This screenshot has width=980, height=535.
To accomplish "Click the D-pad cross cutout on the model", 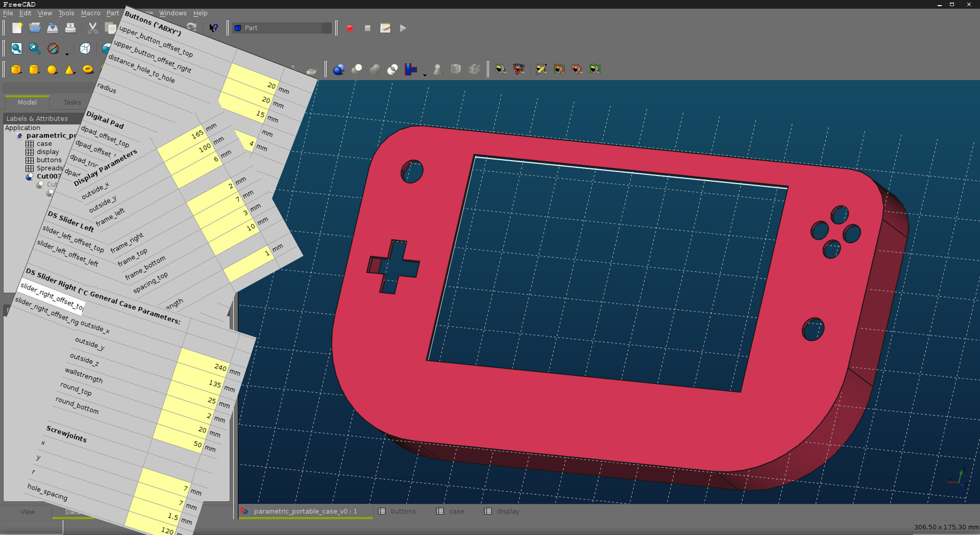I will [x=394, y=267].
